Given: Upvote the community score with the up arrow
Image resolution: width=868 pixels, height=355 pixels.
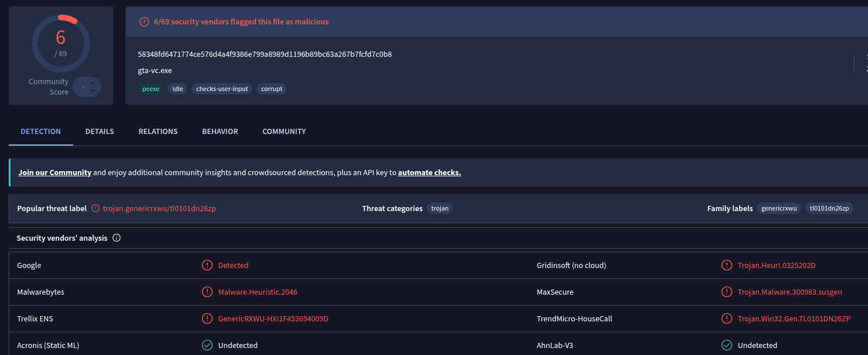Looking at the screenshot, I should click(93, 83).
